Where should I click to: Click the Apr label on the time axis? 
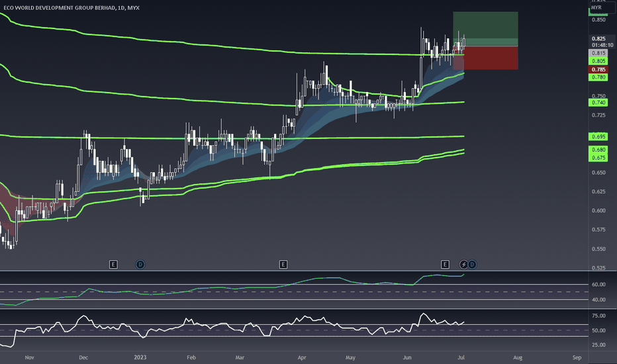click(x=302, y=357)
